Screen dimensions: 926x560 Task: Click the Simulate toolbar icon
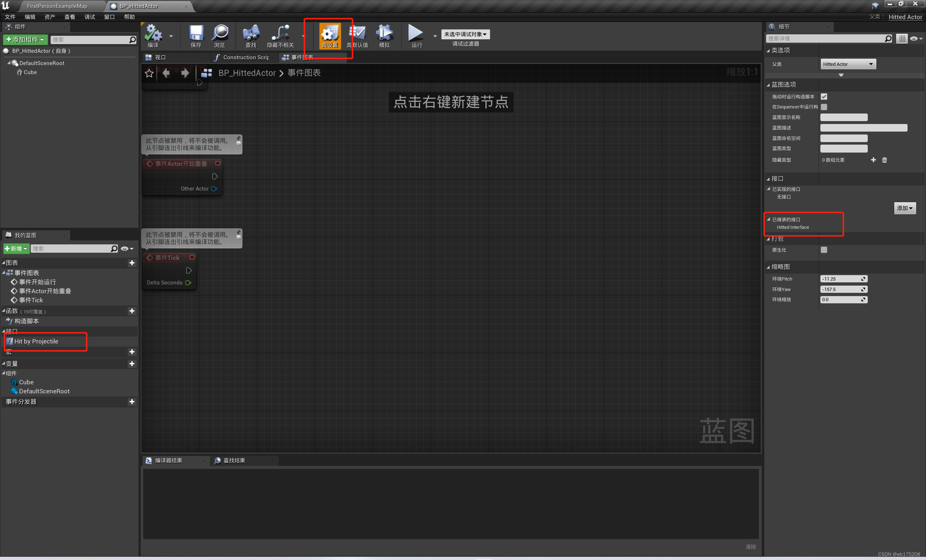point(384,33)
